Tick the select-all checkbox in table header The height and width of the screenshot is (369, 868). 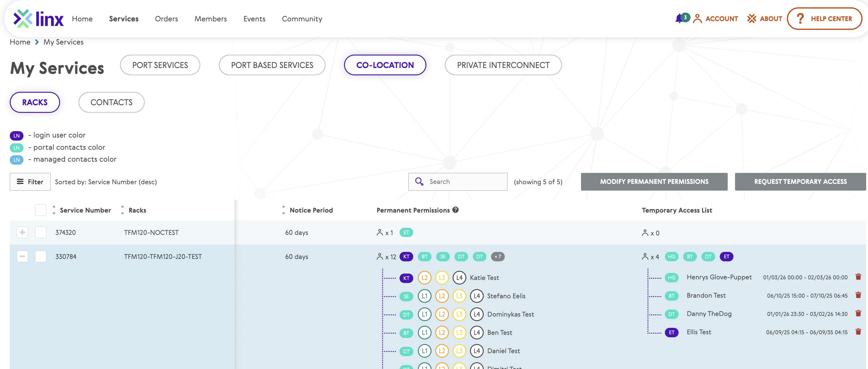click(x=41, y=210)
